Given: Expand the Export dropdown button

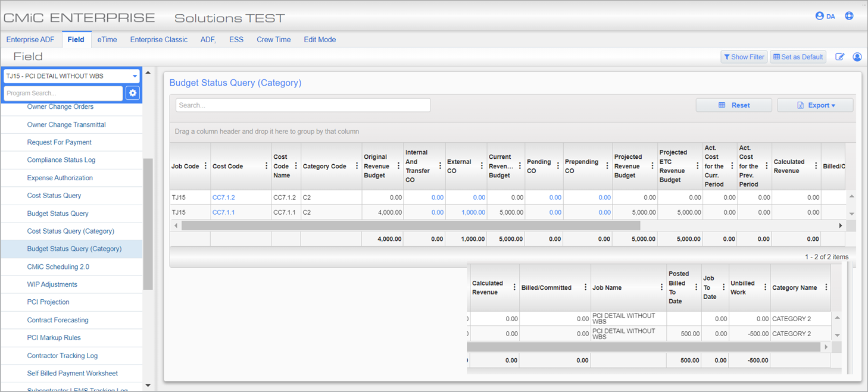Looking at the screenshot, I should pos(815,105).
